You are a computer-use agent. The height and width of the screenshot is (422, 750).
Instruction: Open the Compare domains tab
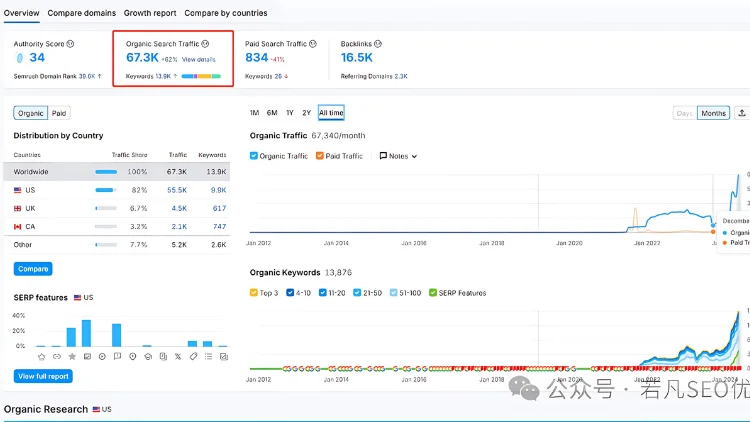[82, 13]
